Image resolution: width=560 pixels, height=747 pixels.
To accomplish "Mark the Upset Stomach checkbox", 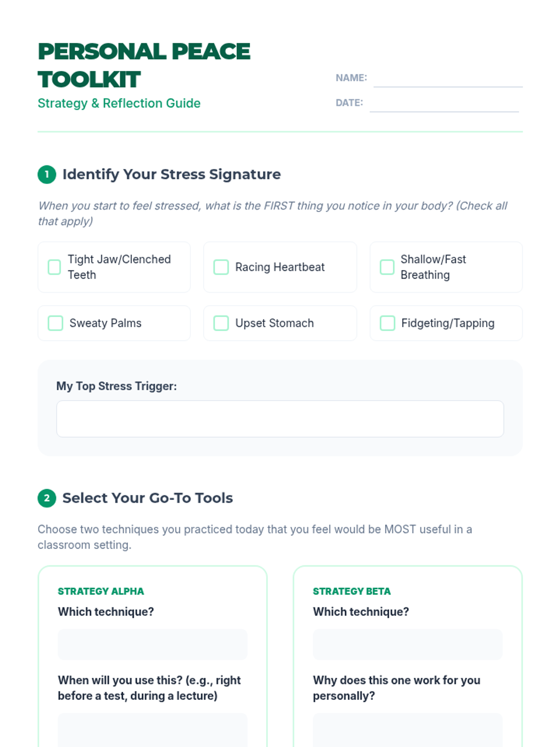I will (x=221, y=323).
